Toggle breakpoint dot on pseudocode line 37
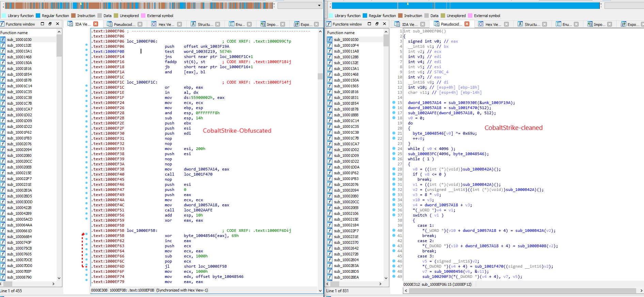 pyautogui.click(x=394, y=215)
